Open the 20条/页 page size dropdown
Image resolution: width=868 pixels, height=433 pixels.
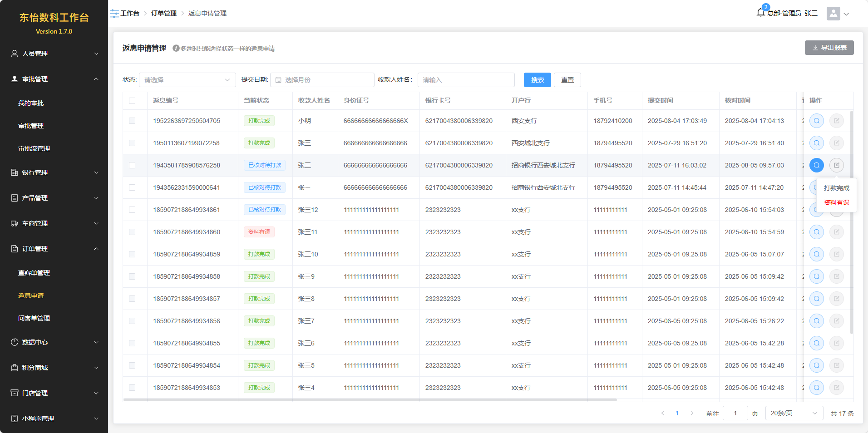pos(794,413)
